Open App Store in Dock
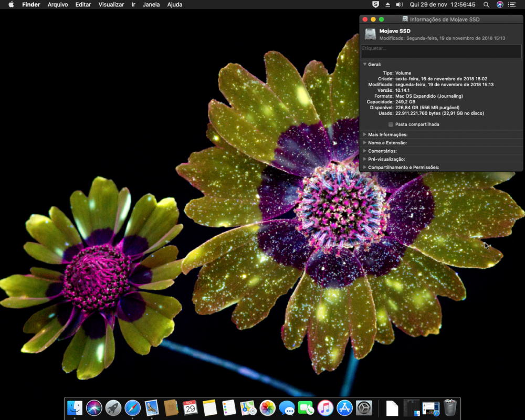The image size is (525, 420). (344, 407)
